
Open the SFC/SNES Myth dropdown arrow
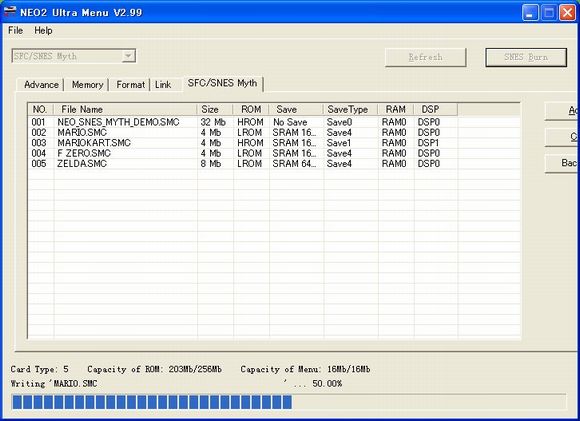click(128, 56)
